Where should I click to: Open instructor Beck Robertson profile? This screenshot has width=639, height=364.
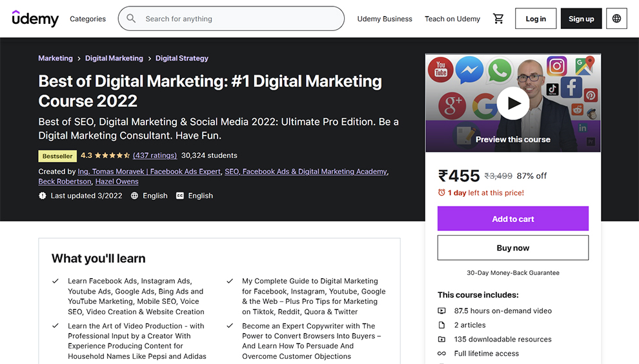point(65,181)
